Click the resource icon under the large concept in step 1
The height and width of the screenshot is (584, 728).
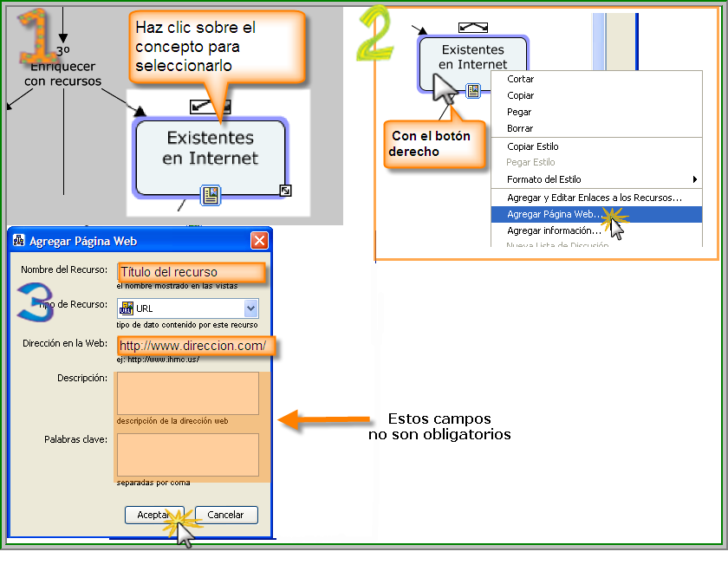point(210,195)
